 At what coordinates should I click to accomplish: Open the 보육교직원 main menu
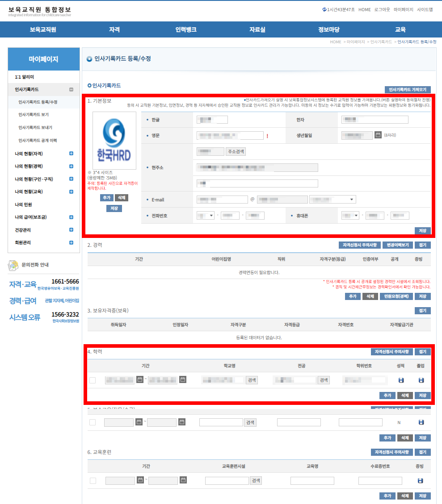[x=43, y=29]
